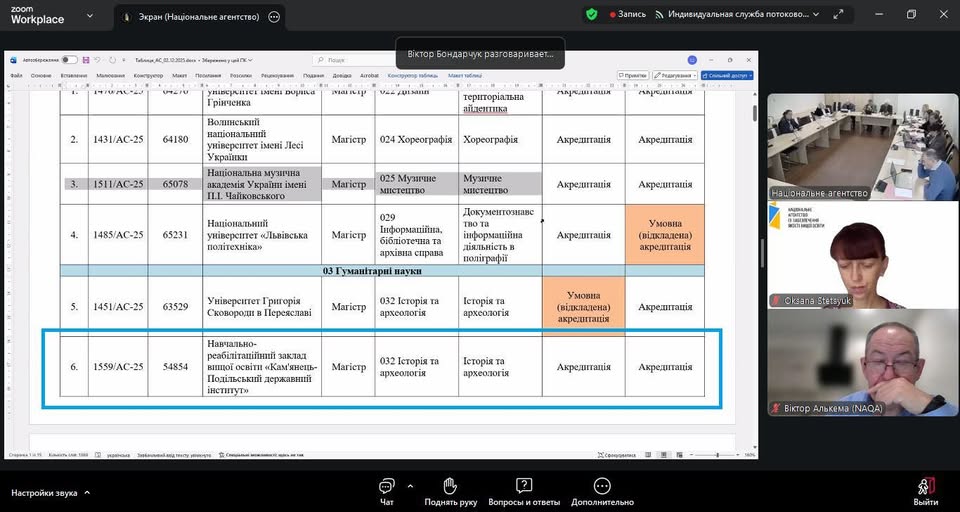Open the Вставлення ribbon tab

(x=73, y=75)
